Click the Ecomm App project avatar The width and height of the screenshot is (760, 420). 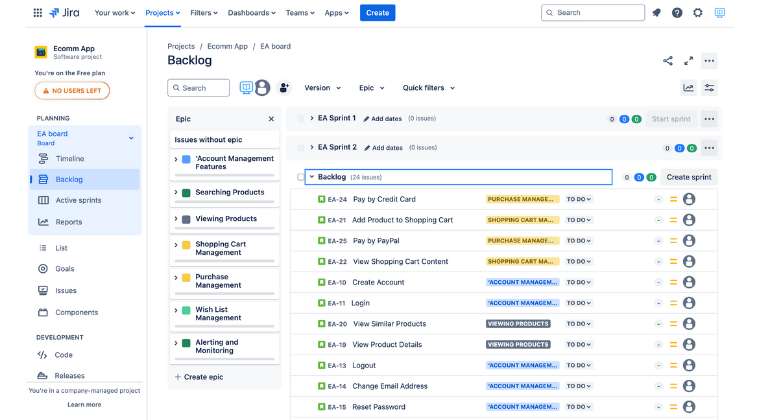[41, 51]
